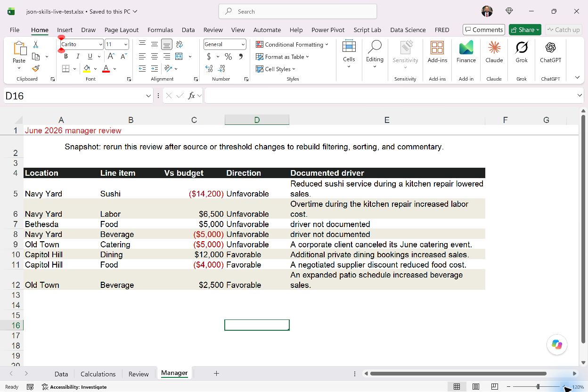Switch to the Calculations sheet tab
Viewport: 588px width, 392px height.
(98, 374)
